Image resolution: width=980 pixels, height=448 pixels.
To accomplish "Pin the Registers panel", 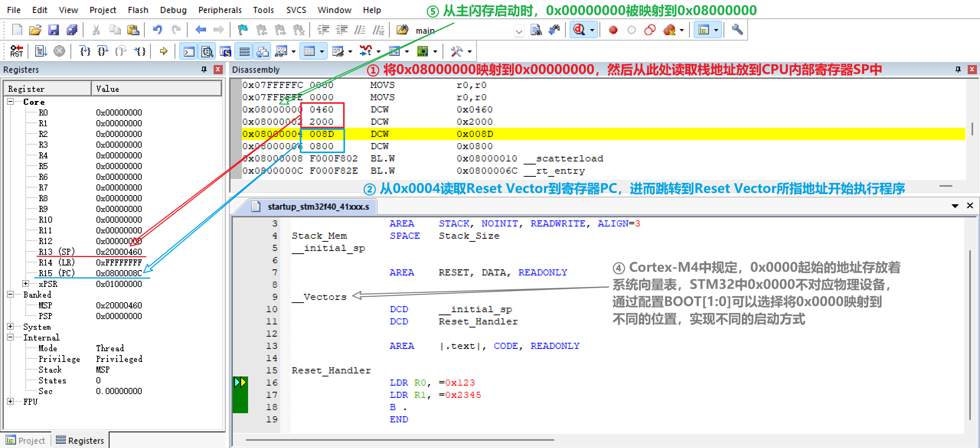I will point(204,69).
